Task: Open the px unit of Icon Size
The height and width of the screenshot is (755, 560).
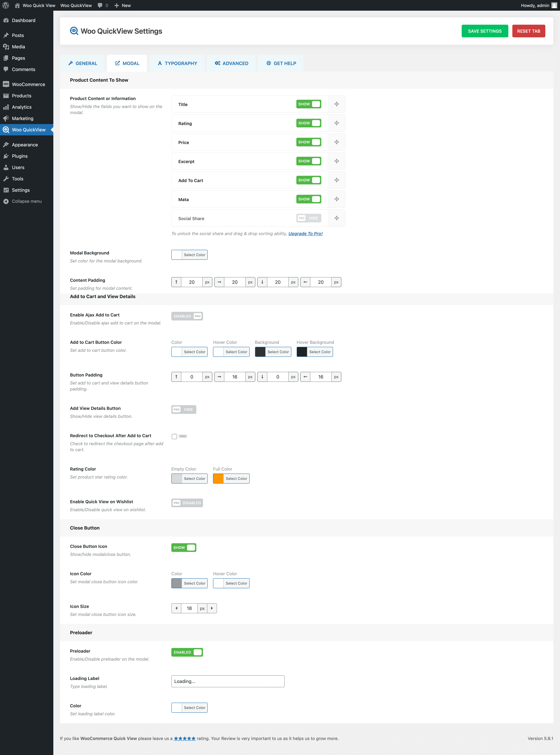Action: point(202,608)
